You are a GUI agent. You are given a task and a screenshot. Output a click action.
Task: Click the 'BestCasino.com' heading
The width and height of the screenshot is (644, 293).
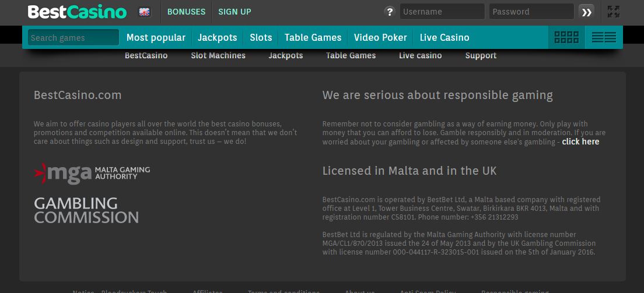click(x=78, y=95)
